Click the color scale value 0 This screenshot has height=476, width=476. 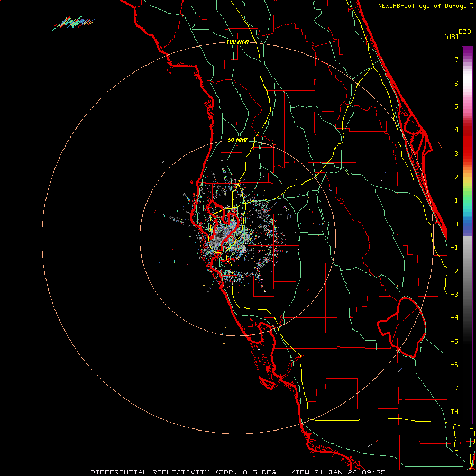tap(456, 224)
